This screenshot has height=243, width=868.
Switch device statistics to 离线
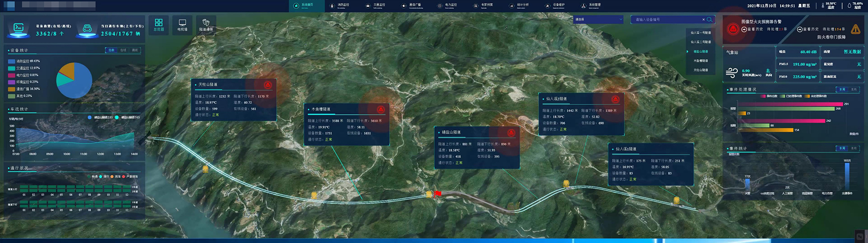tap(135, 50)
